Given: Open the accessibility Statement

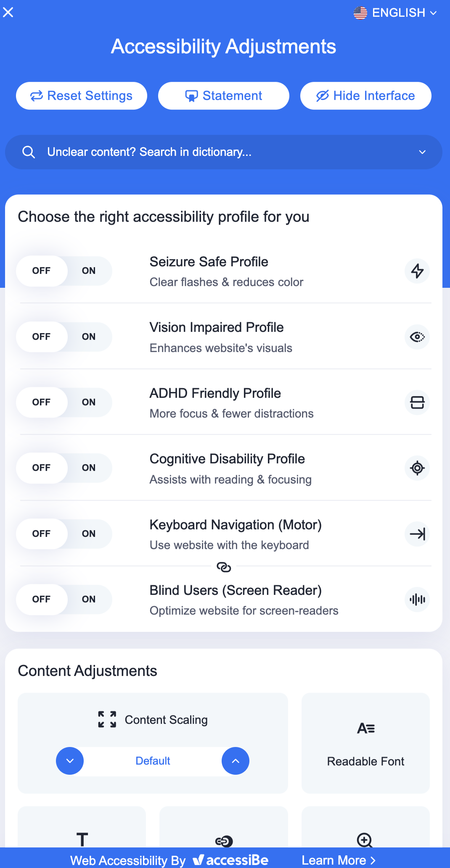Looking at the screenshot, I should [224, 96].
